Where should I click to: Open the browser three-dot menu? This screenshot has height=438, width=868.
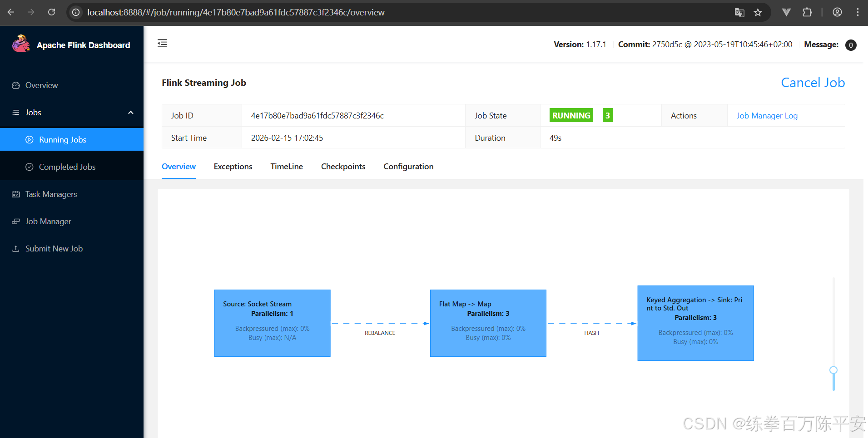858,12
